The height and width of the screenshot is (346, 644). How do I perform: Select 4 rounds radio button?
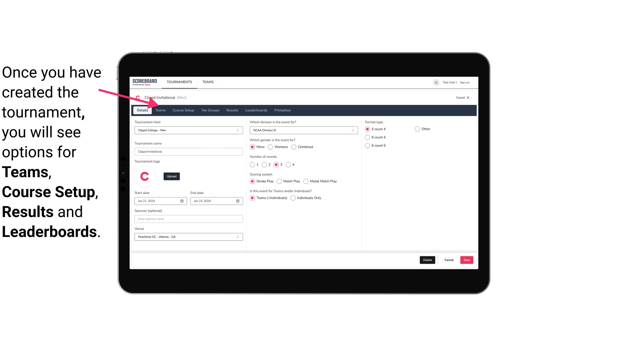tap(288, 164)
